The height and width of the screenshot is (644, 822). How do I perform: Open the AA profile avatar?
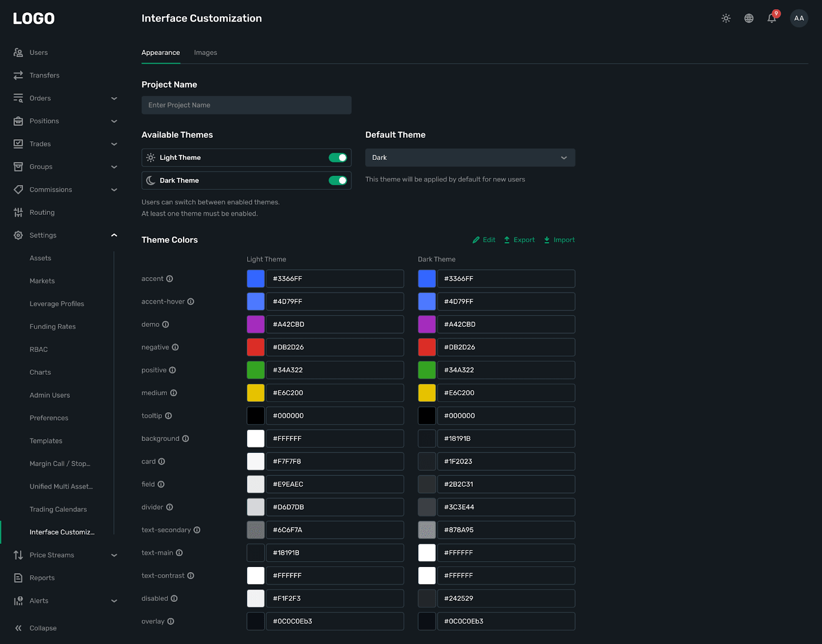(798, 18)
